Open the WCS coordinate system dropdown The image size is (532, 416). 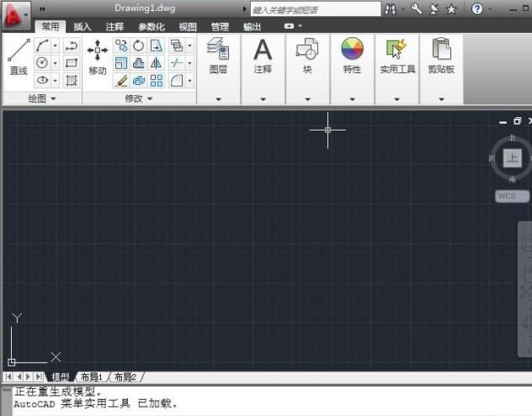click(x=512, y=196)
